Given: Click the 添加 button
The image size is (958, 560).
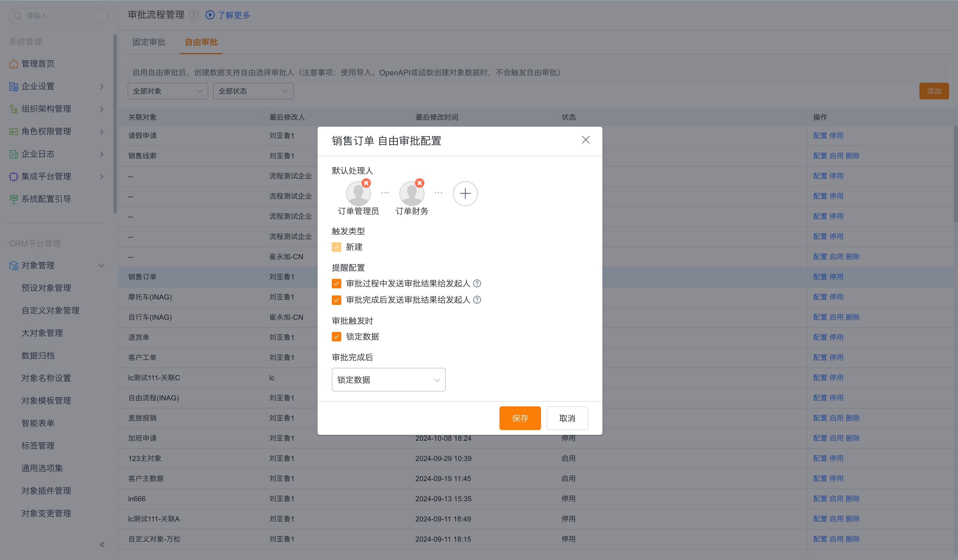Looking at the screenshot, I should (934, 91).
